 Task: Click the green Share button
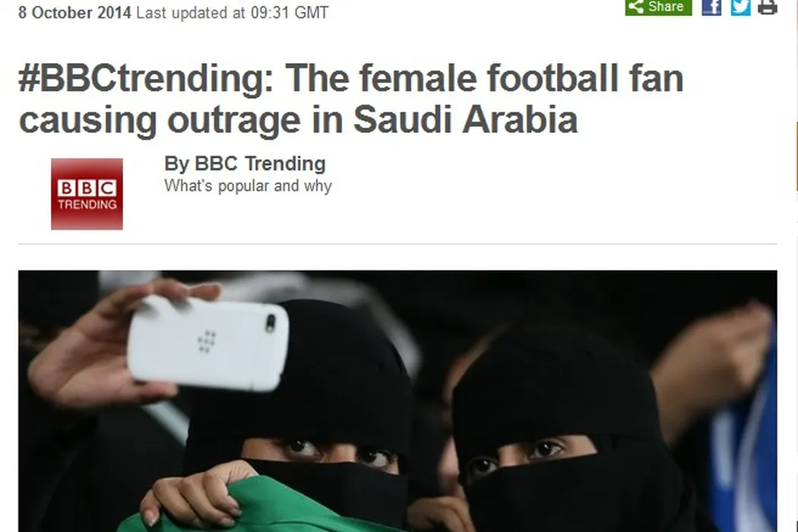click(x=658, y=7)
